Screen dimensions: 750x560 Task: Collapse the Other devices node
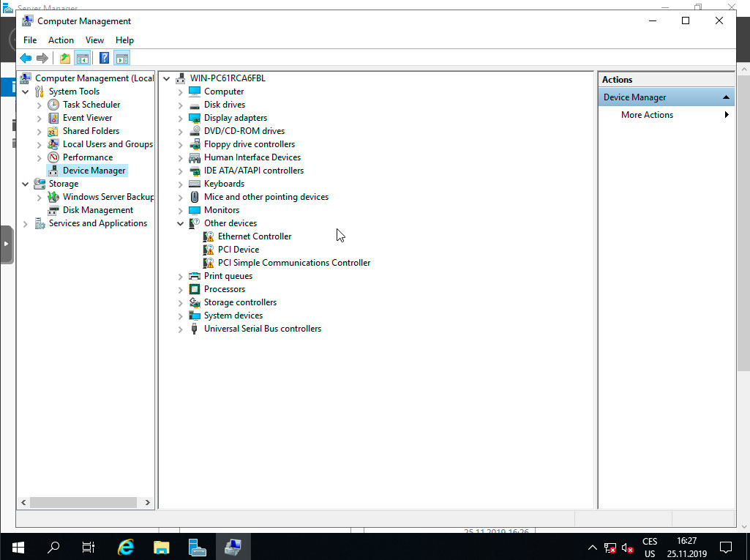(180, 223)
